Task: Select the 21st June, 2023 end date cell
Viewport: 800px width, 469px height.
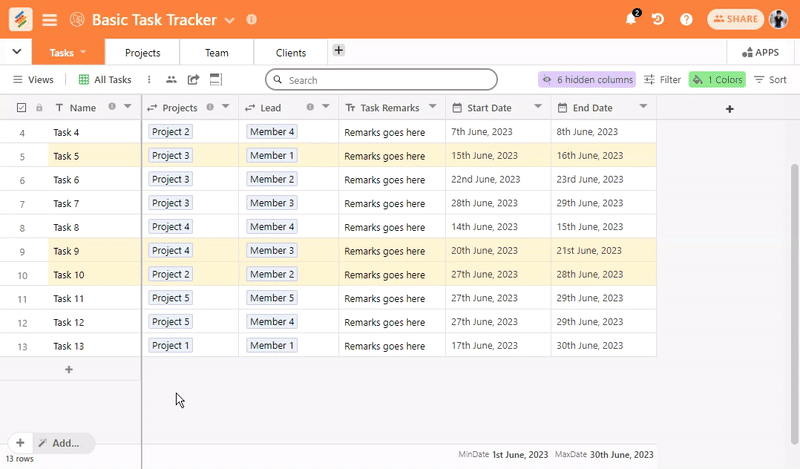Action: pos(604,251)
